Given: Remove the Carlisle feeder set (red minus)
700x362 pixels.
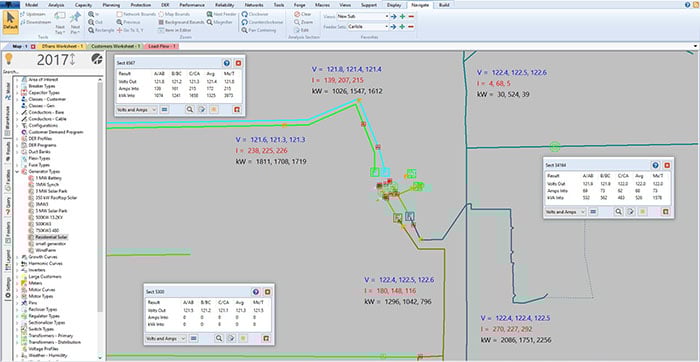Looking at the screenshot, I should coord(411,27).
